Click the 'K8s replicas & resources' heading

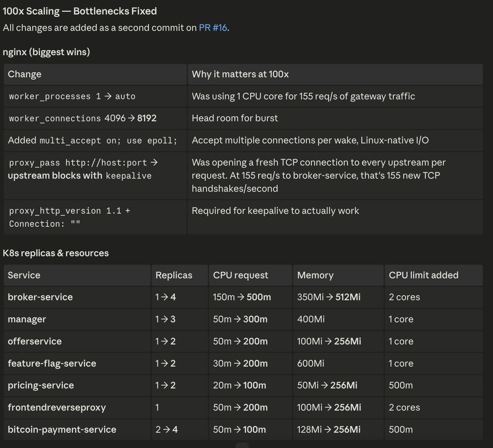click(56, 253)
